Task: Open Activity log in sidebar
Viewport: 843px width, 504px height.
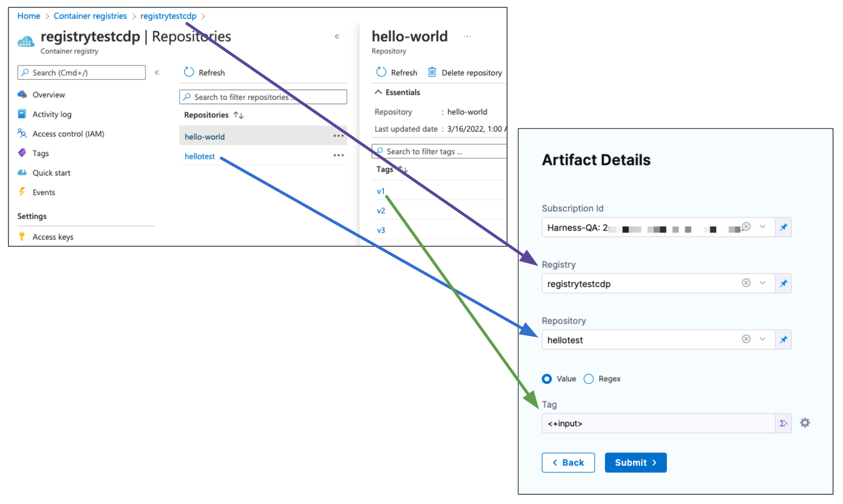Action: tap(52, 115)
